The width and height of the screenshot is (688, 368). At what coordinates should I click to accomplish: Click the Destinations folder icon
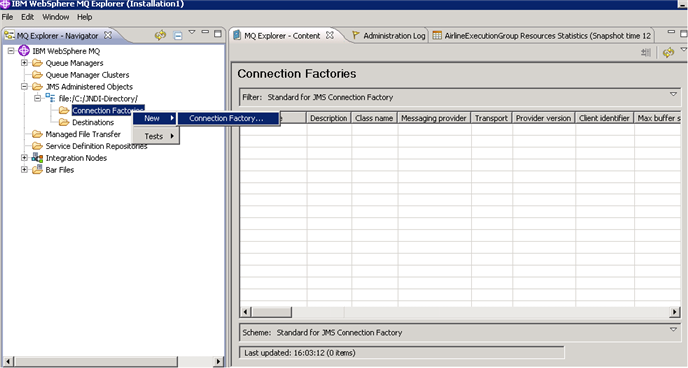pyautogui.click(x=64, y=122)
